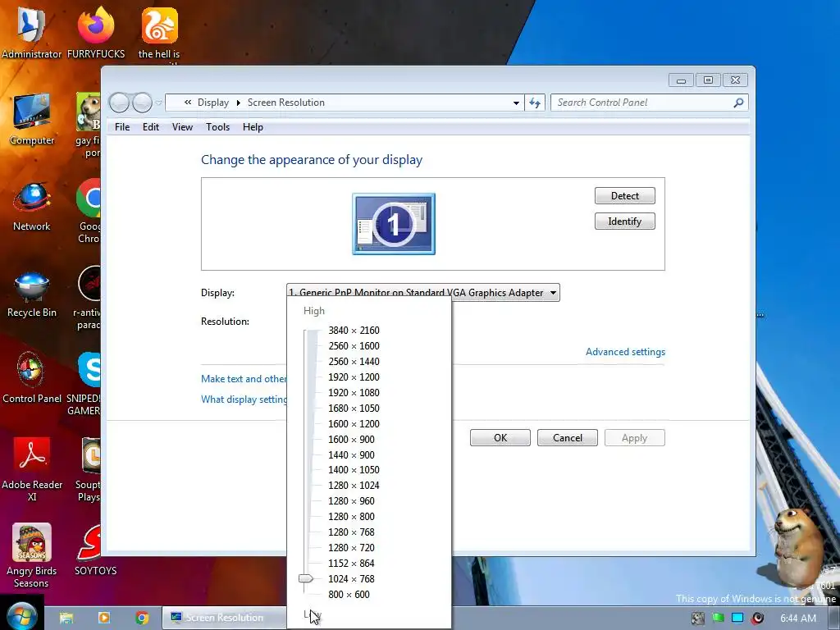Screen dimensions: 840x630
Task: Open the Advanced settings link
Action: click(625, 352)
